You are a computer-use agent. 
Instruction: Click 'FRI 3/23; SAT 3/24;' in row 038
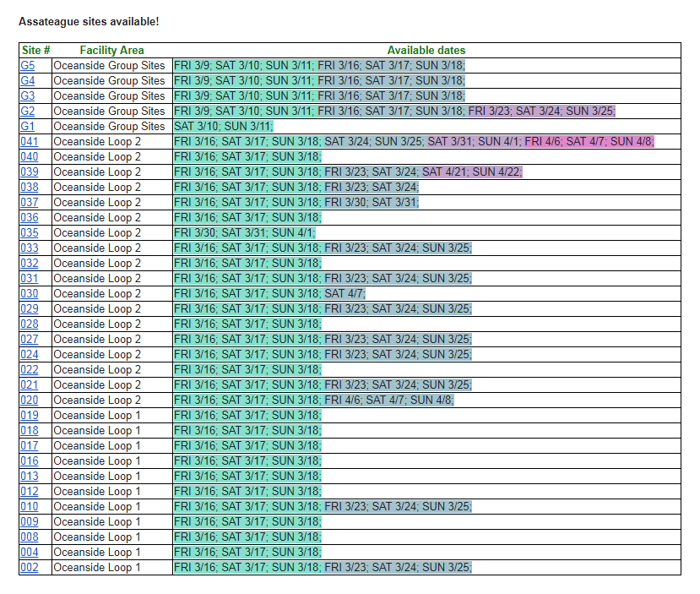[x=372, y=187]
